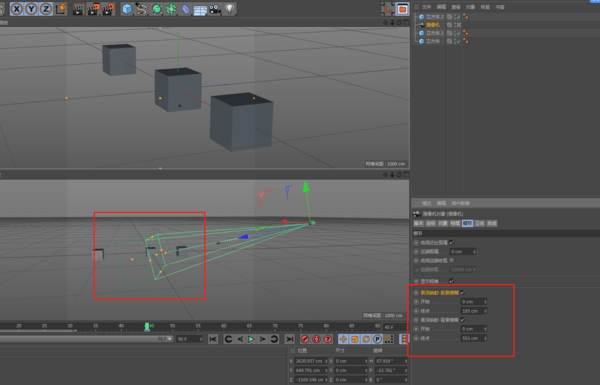
Task: Play animation backwards
Action: [x=240, y=339]
